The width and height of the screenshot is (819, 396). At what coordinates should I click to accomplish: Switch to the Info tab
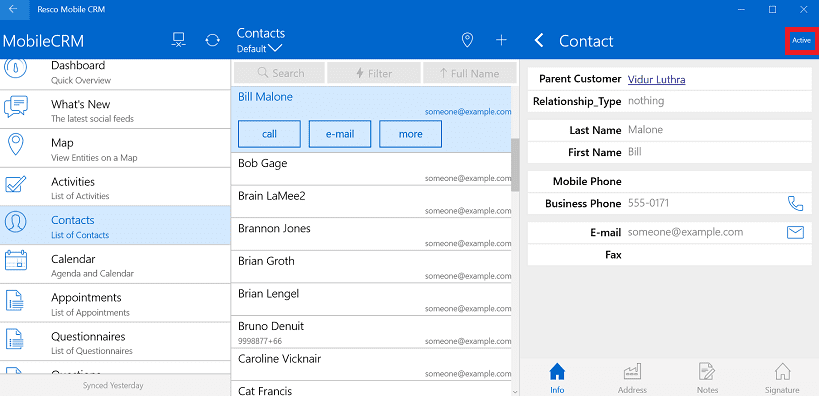[x=557, y=378]
